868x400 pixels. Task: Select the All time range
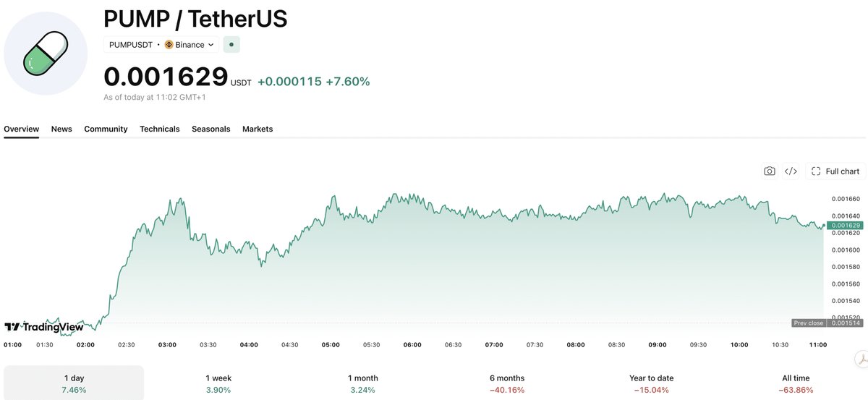pyautogui.click(x=796, y=383)
